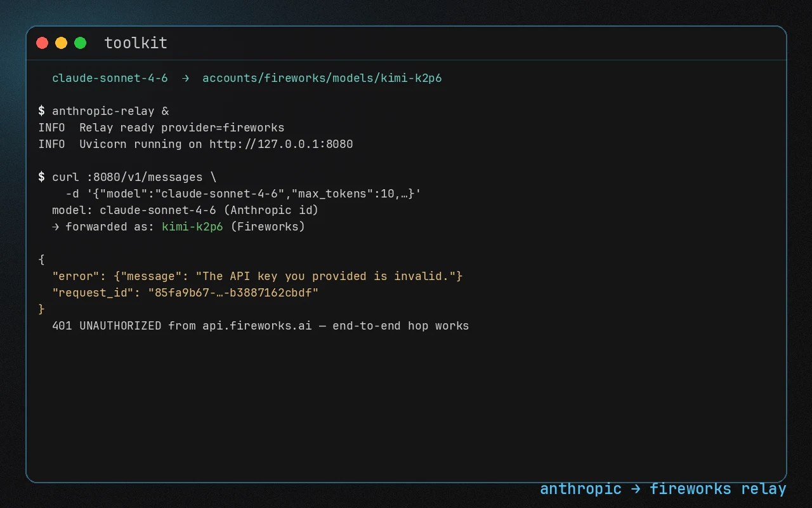Close the toolkit window with red button
The image size is (812, 508).
[x=42, y=43]
